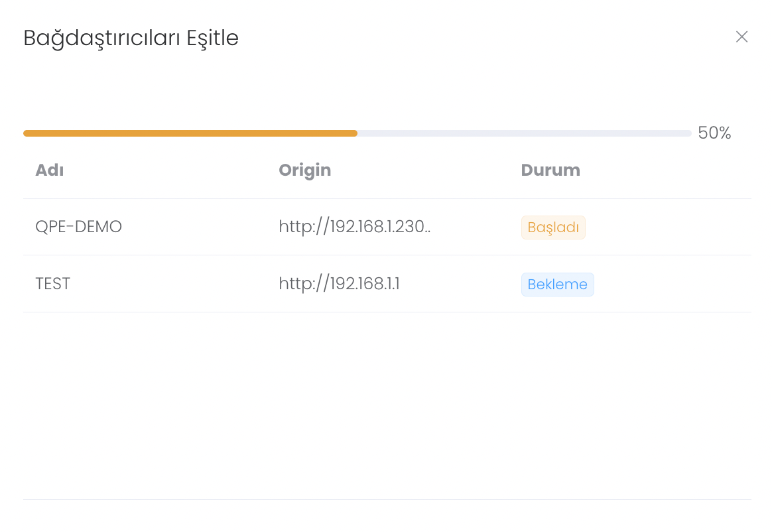Click the gray unfilled progress bar track

(524, 133)
